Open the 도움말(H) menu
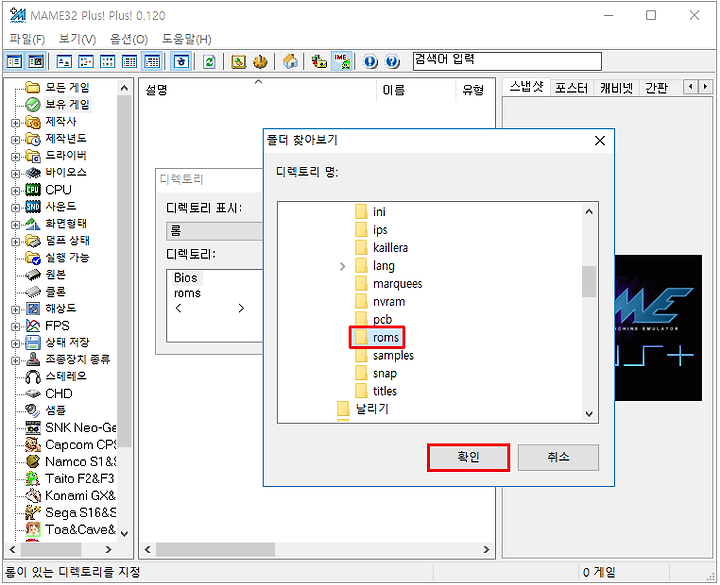This screenshot has height=585, width=720. (x=186, y=39)
